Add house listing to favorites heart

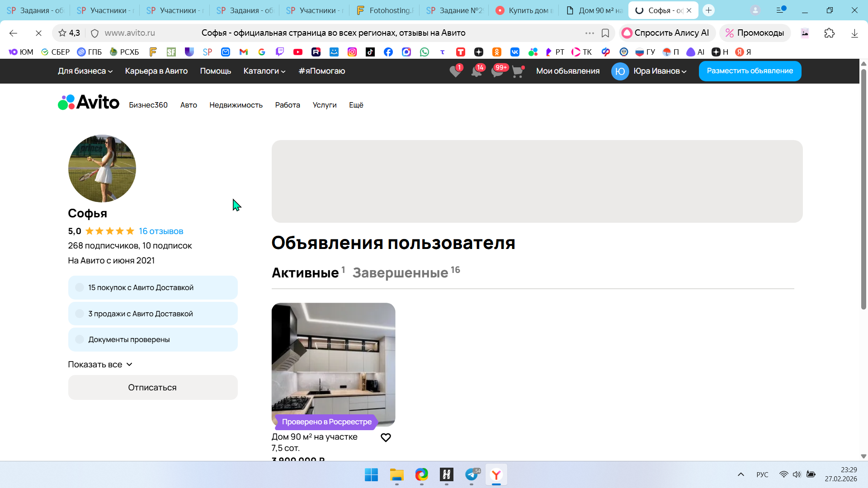click(386, 437)
